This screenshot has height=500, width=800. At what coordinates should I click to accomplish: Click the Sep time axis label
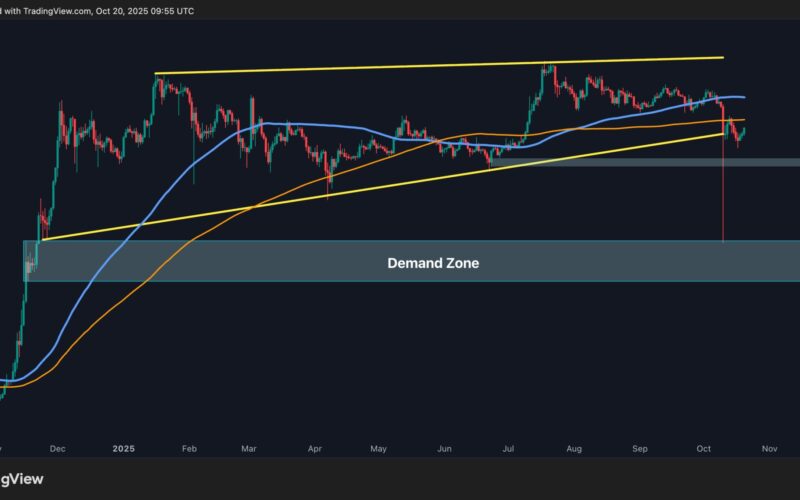coord(639,450)
